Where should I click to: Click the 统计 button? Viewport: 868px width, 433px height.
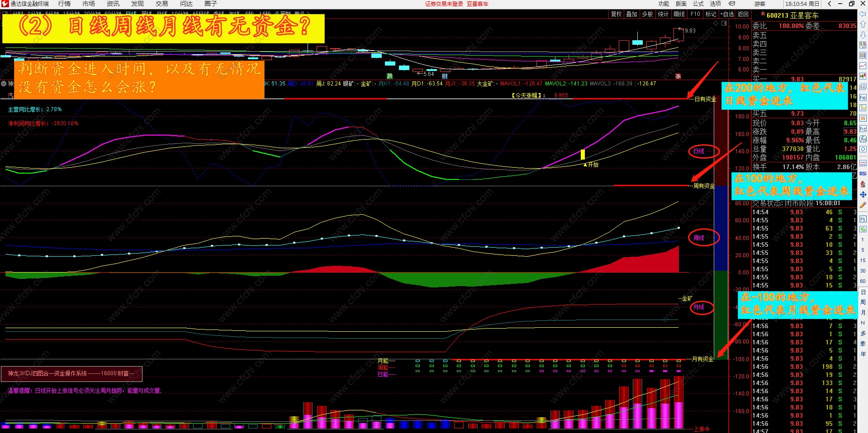point(663,14)
